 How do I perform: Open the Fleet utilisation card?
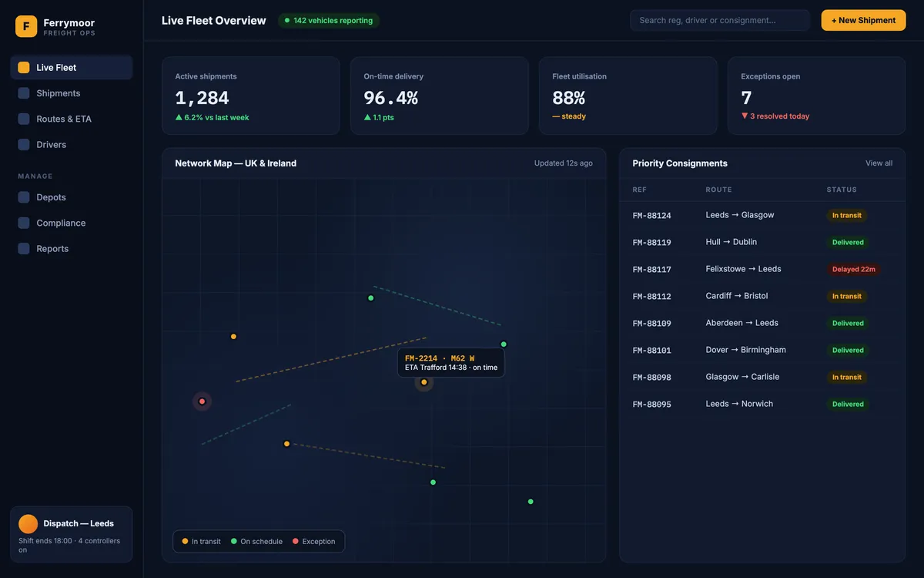[x=628, y=96]
